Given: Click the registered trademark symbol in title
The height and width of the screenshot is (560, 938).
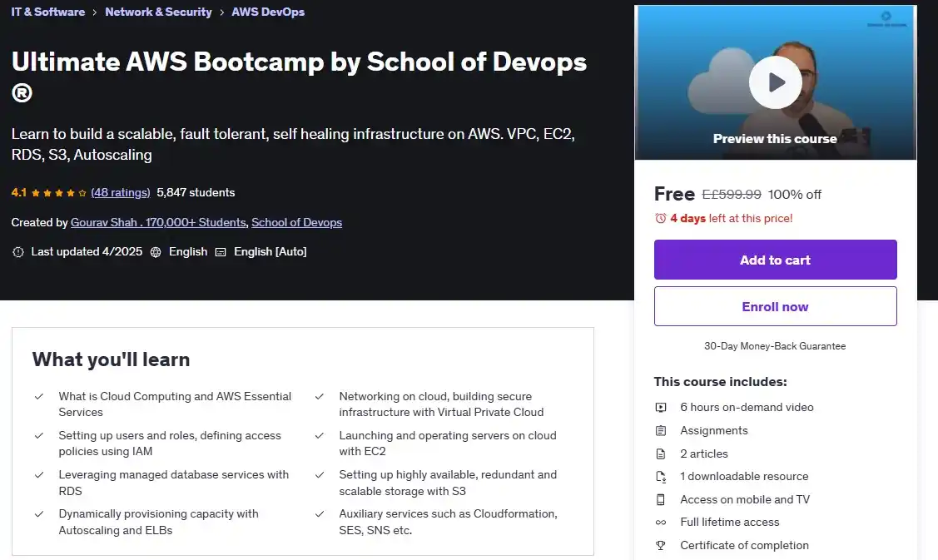Looking at the screenshot, I should point(22,92).
